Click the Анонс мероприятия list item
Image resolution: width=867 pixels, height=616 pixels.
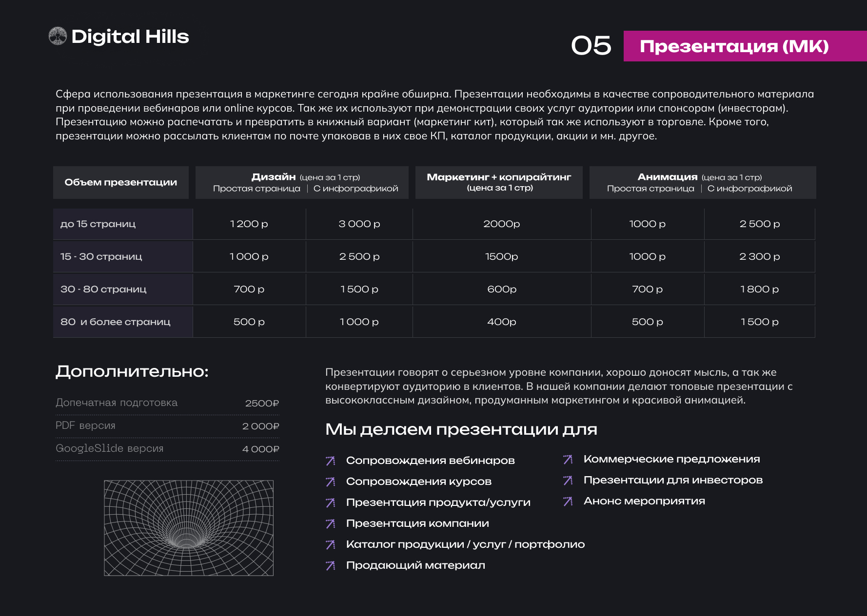[x=644, y=501]
